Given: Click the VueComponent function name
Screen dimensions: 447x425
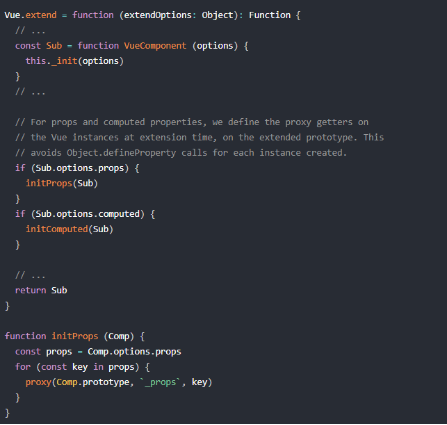Looking at the screenshot, I should pos(155,46).
